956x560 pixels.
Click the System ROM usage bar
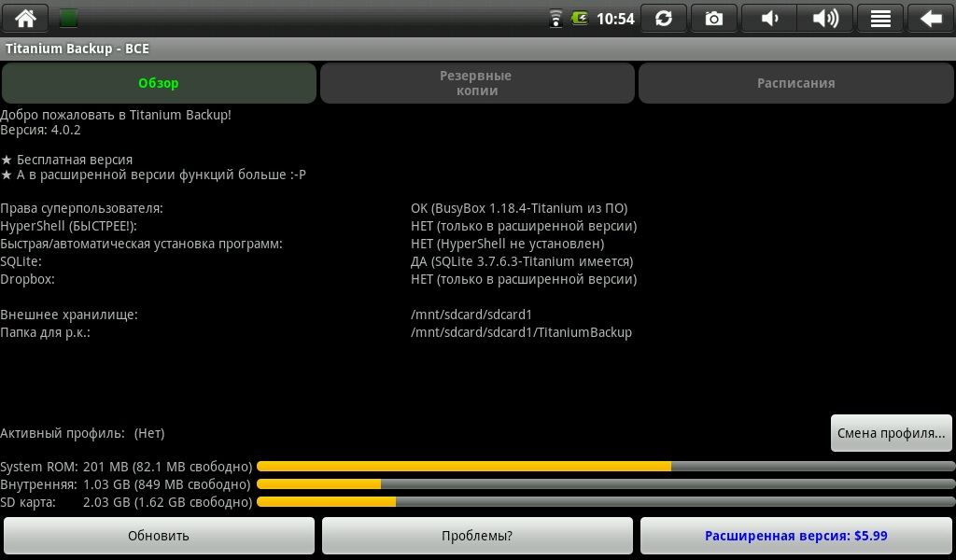point(605,467)
